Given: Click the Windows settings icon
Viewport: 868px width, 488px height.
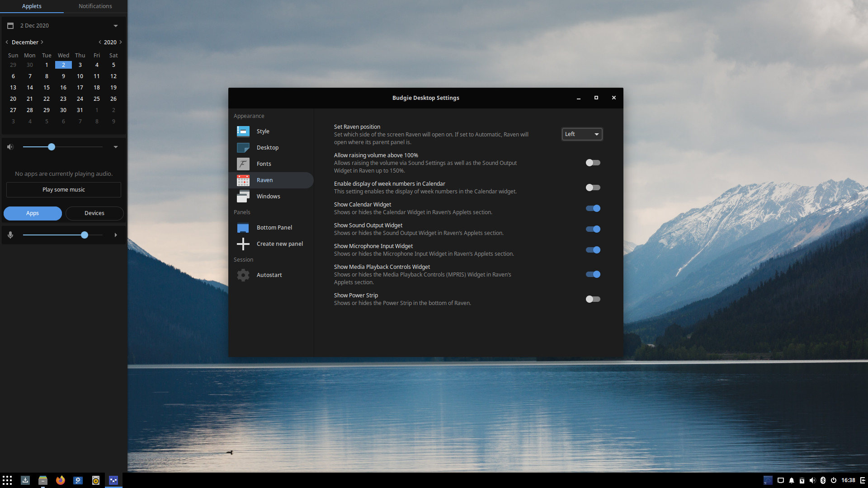Looking at the screenshot, I should coord(243,196).
